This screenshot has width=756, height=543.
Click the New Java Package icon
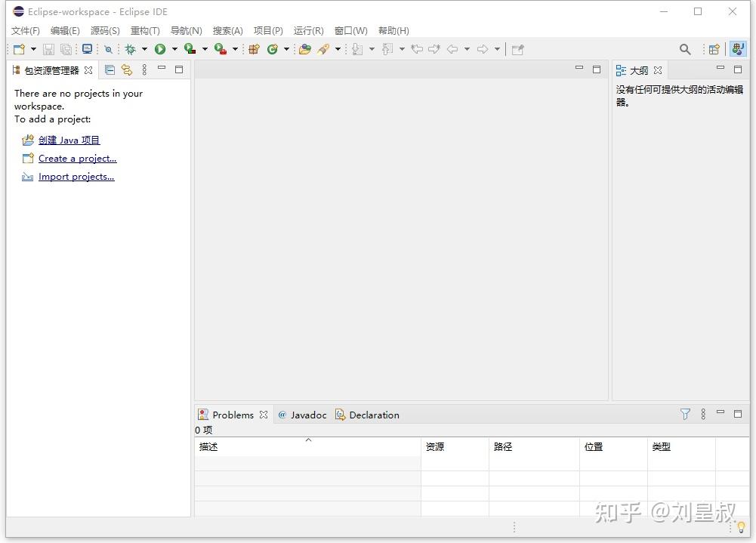pyautogui.click(x=254, y=49)
